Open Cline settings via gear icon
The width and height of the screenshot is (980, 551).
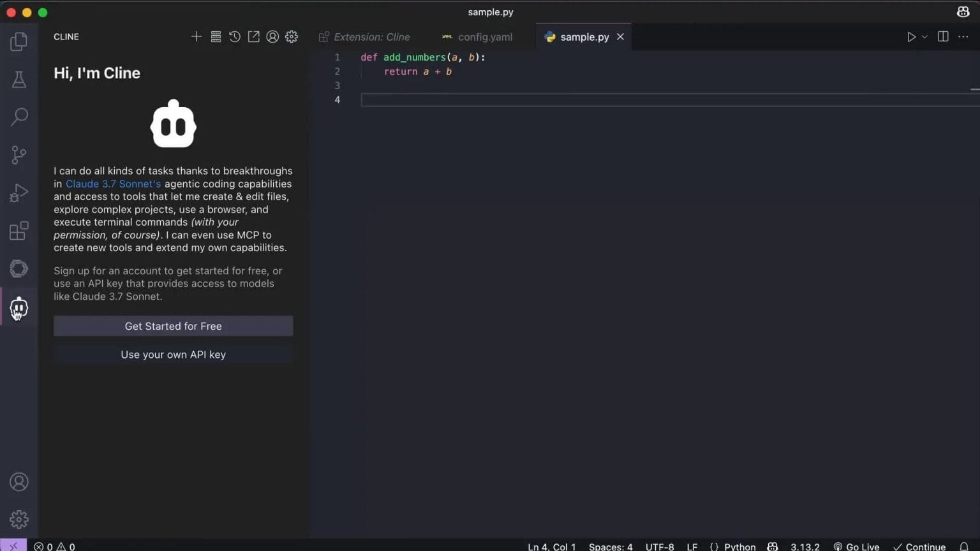292,36
